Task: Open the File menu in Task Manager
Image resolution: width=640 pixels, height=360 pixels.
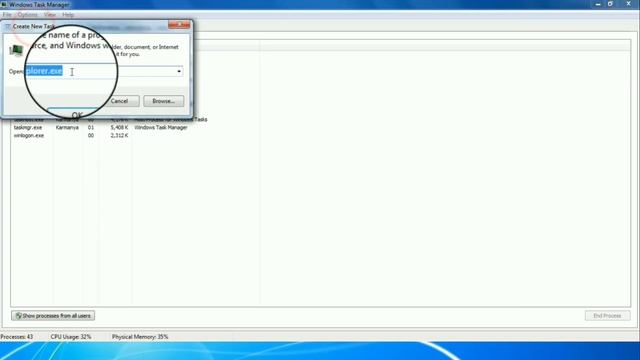Action: pyautogui.click(x=7, y=15)
